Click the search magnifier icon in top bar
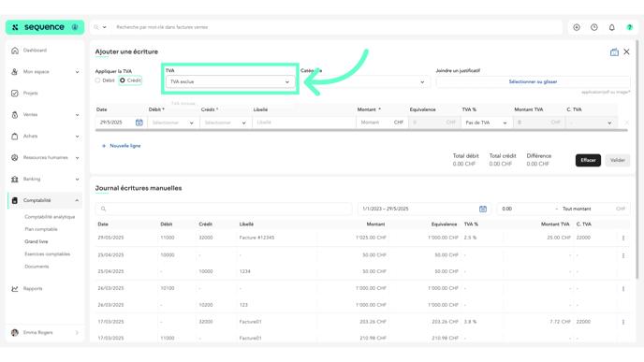 (96, 27)
